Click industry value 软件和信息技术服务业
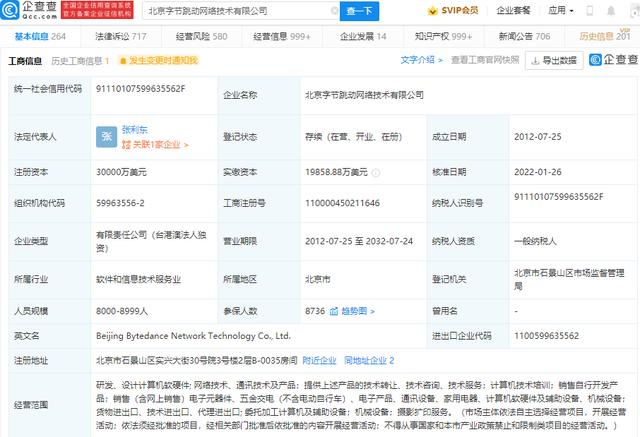The image size is (640, 437). (138, 280)
